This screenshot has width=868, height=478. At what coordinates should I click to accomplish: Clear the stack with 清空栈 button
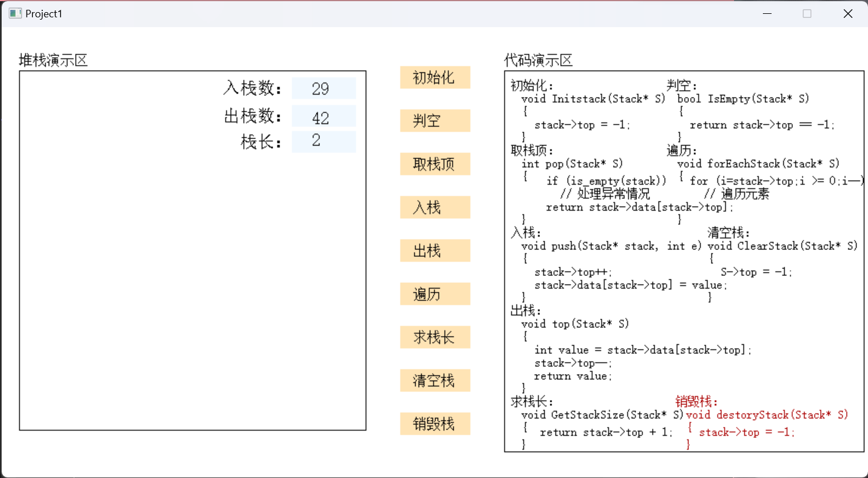435,380
